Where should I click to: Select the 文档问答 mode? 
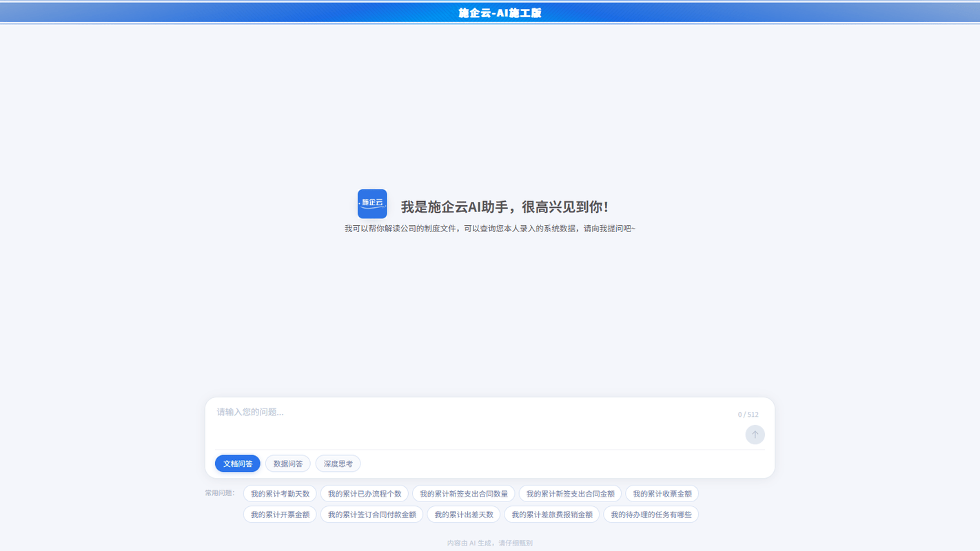pyautogui.click(x=238, y=464)
